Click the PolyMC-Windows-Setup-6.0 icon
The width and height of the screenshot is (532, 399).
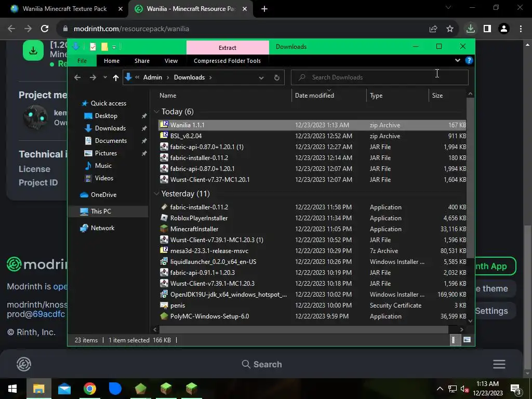coord(164,316)
